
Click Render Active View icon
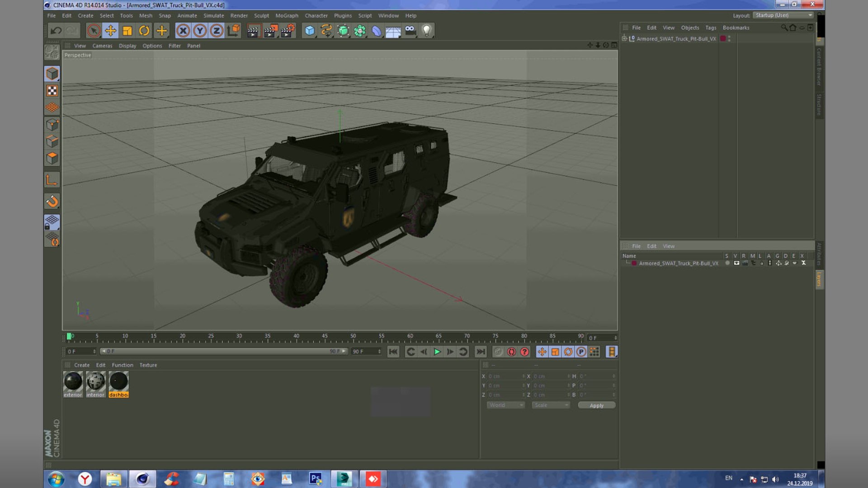click(x=254, y=31)
